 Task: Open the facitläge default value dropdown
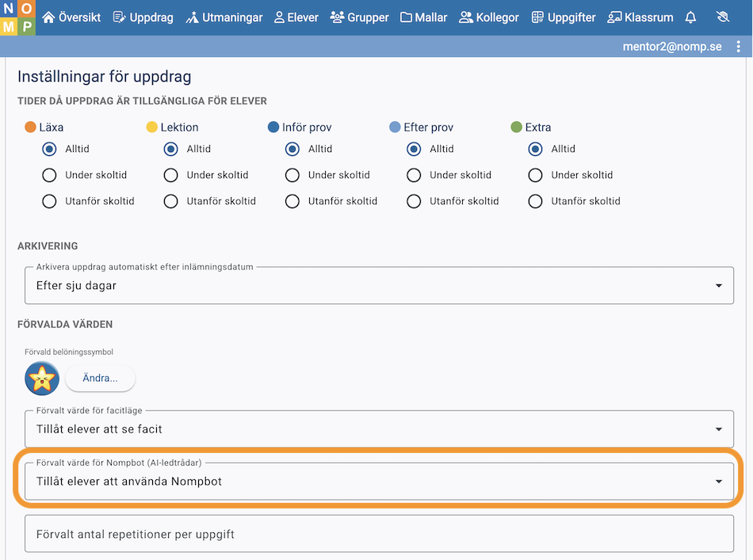(379, 429)
